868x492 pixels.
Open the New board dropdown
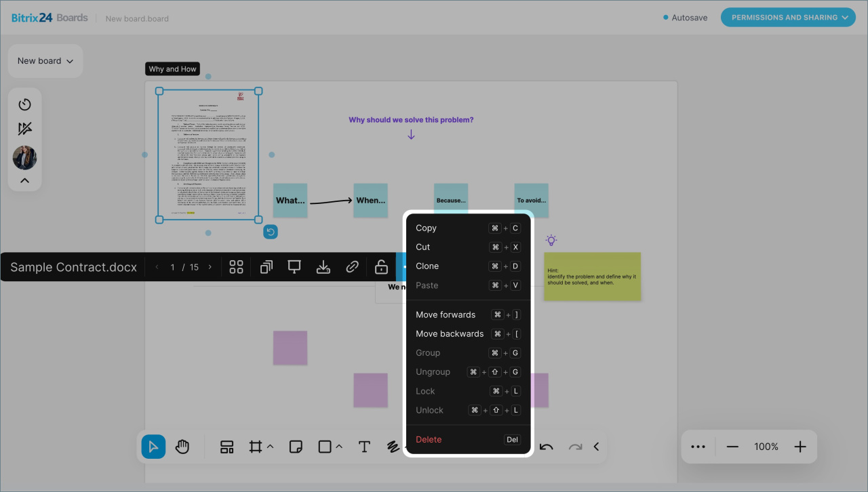(x=45, y=61)
